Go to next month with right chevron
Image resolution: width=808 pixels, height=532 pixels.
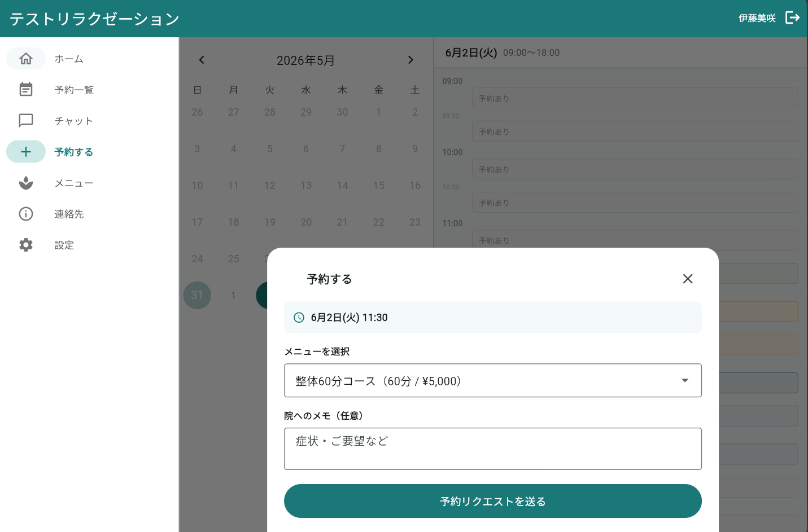(410, 60)
